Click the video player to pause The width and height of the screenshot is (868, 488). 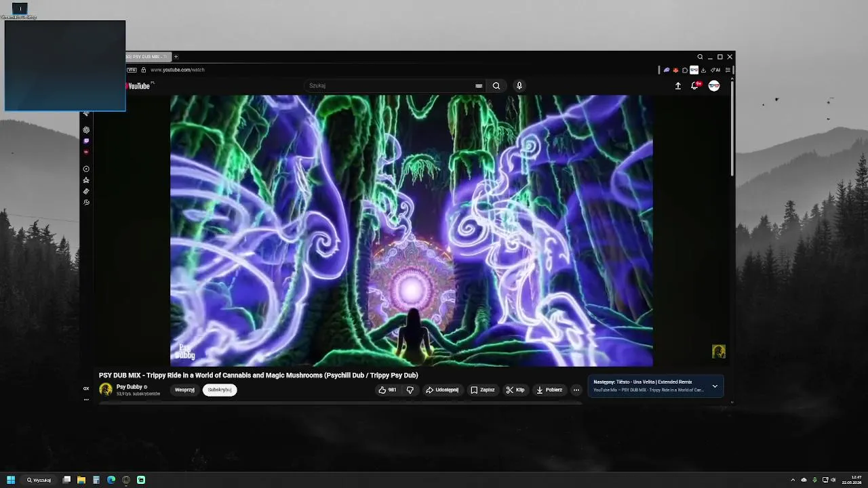pos(412,230)
